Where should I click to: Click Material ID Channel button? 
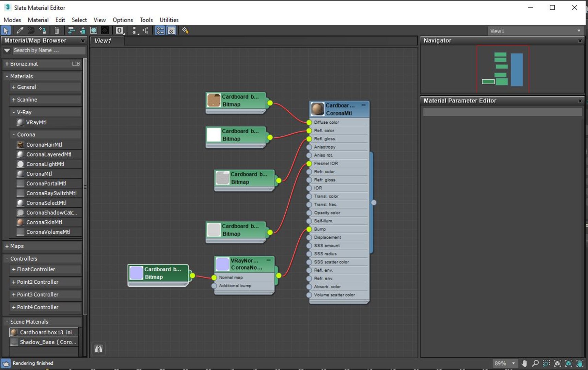click(119, 30)
